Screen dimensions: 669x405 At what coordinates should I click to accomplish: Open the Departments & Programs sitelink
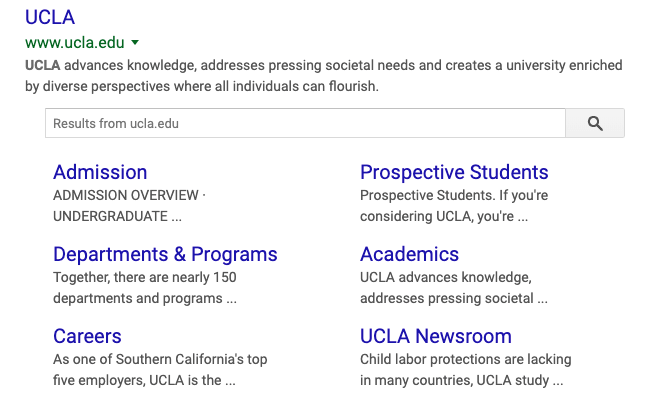165,254
